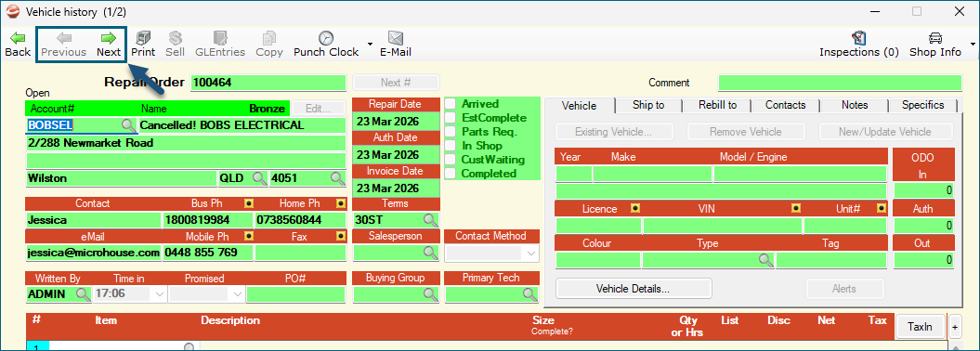The height and width of the screenshot is (351, 980).
Task: Click the Mobile Ph yellow marker icon
Action: pos(249,237)
